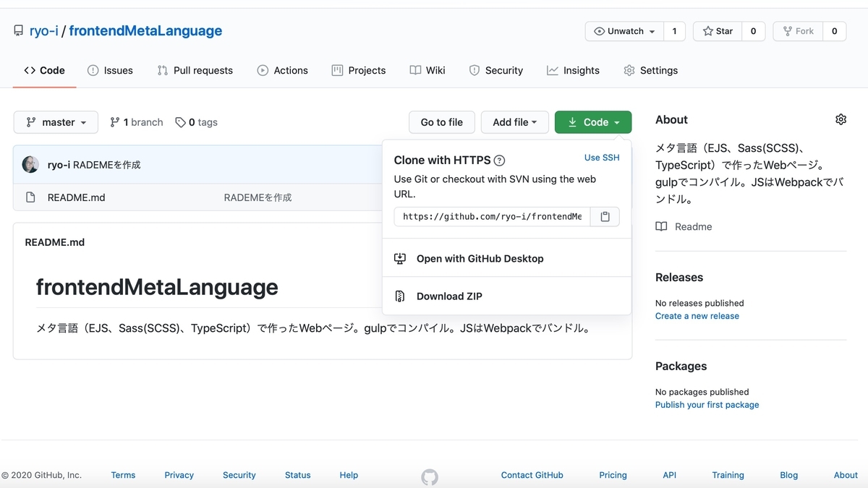Choose Download ZIP
This screenshot has width=868, height=488.
tap(449, 296)
